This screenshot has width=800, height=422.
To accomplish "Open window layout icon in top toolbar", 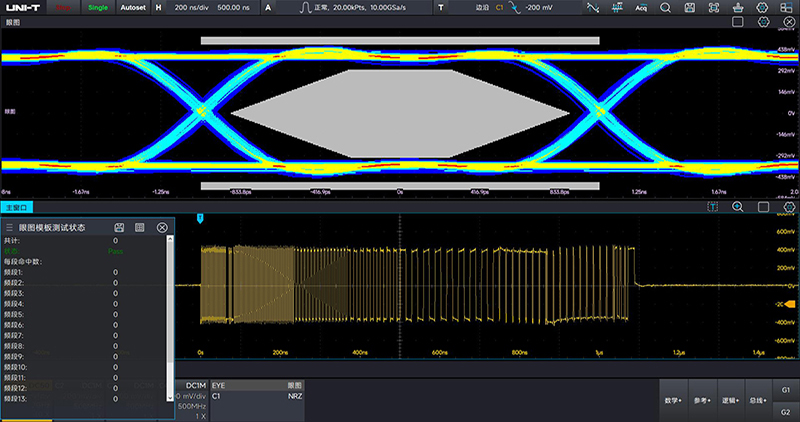I will point(787,8).
